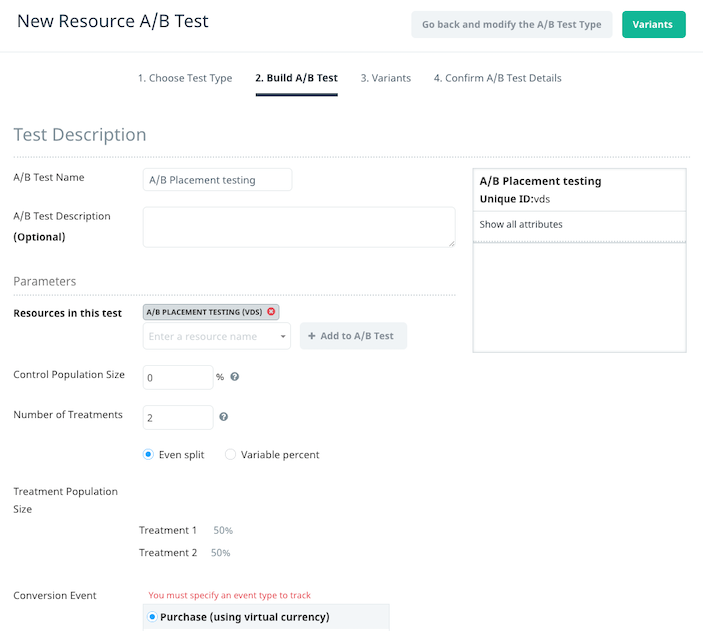Go to the 3. Variants step
The image size is (703, 631).
[x=386, y=78]
